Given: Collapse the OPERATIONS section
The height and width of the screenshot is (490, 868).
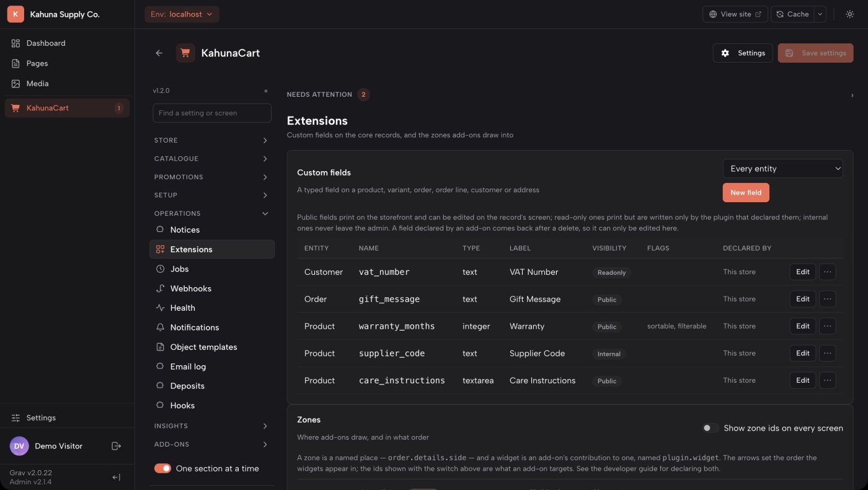Looking at the screenshot, I should click(x=211, y=213).
